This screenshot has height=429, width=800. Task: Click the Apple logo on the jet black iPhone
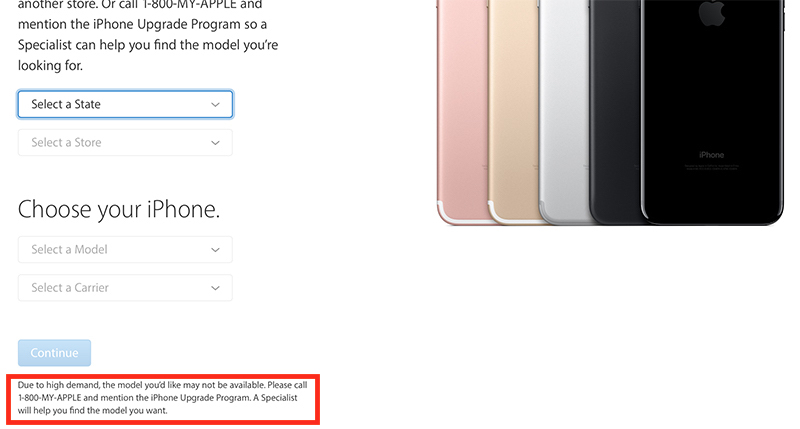(x=711, y=12)
